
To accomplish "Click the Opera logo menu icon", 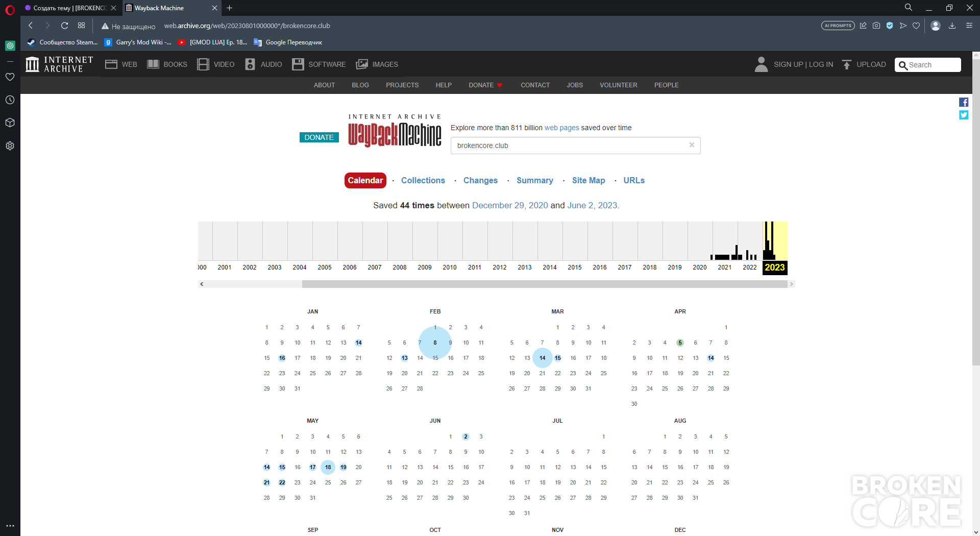I will (x=10, y=10).
